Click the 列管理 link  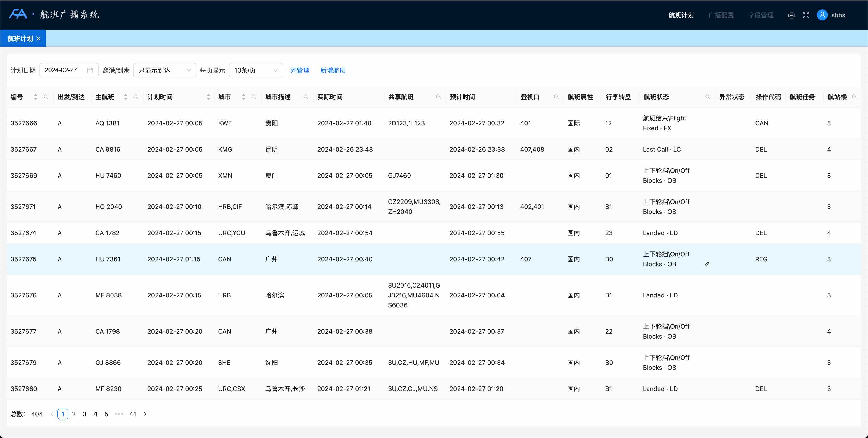tap(300, 70)
